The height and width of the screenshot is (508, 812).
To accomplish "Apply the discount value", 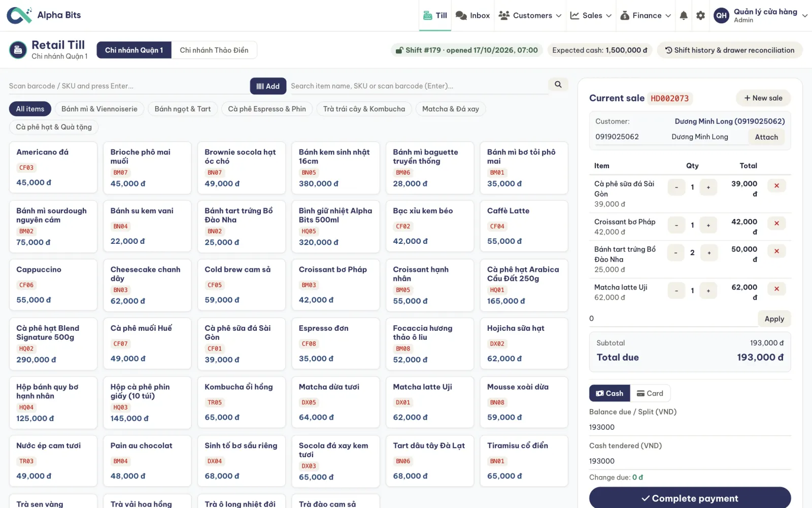I will tap(774, 319).
